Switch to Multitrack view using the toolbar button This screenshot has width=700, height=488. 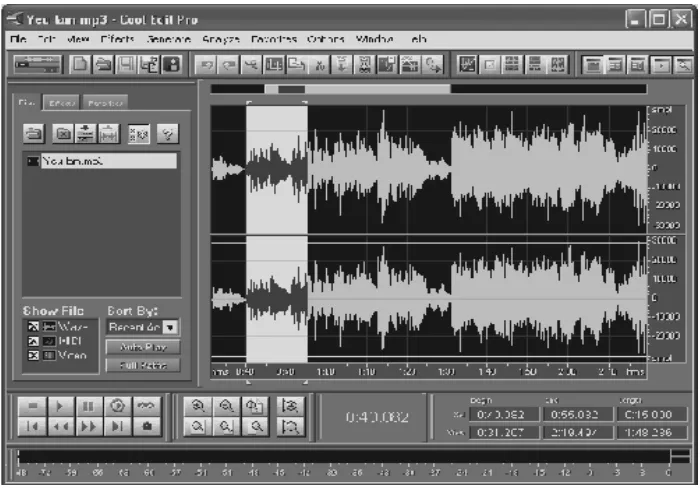[x=37, y=65]
